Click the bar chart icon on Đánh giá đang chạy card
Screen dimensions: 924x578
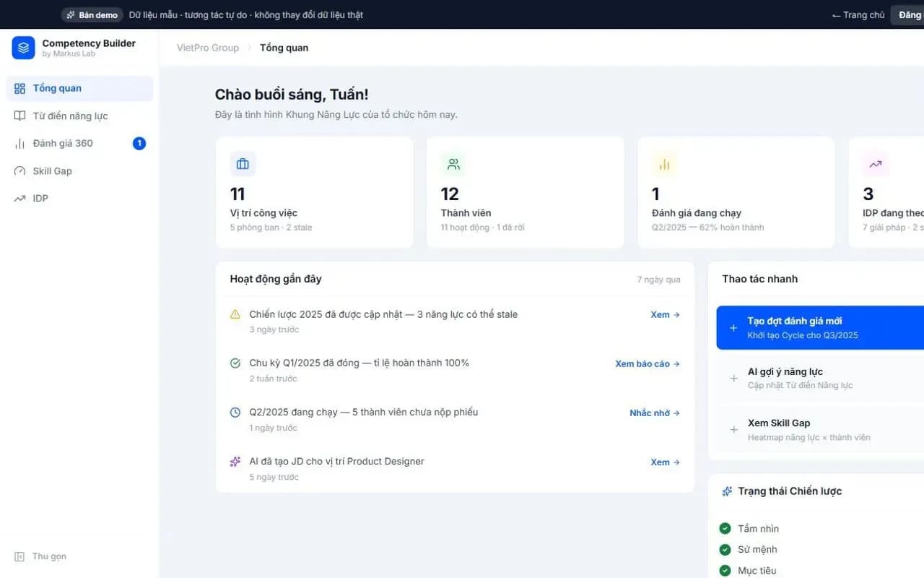pyautogui.click(x=664, y=164)
